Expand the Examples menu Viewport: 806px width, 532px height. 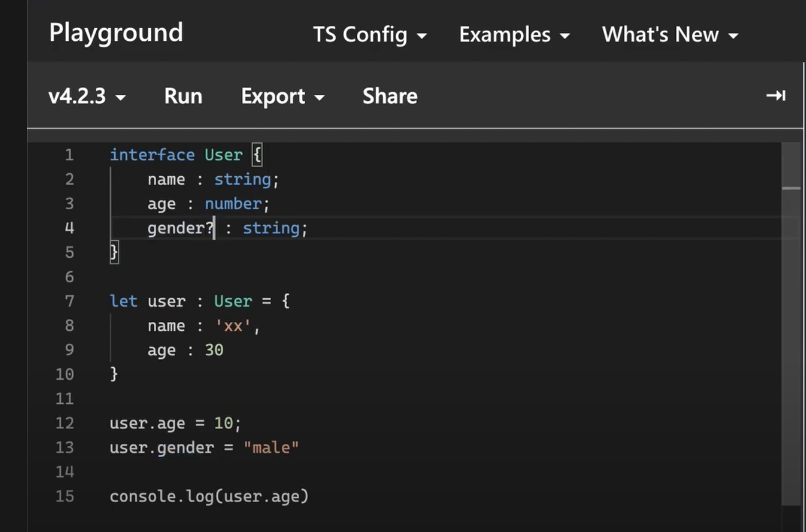514,35
